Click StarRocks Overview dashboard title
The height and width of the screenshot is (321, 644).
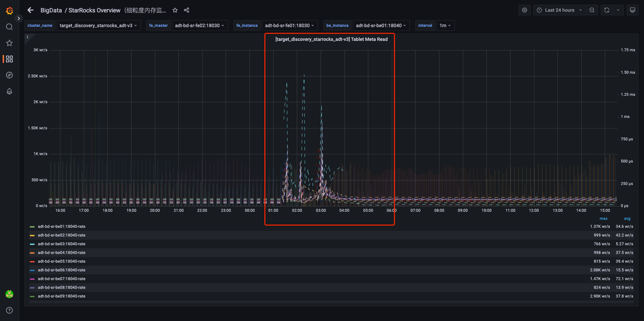[x=117, y=10]
